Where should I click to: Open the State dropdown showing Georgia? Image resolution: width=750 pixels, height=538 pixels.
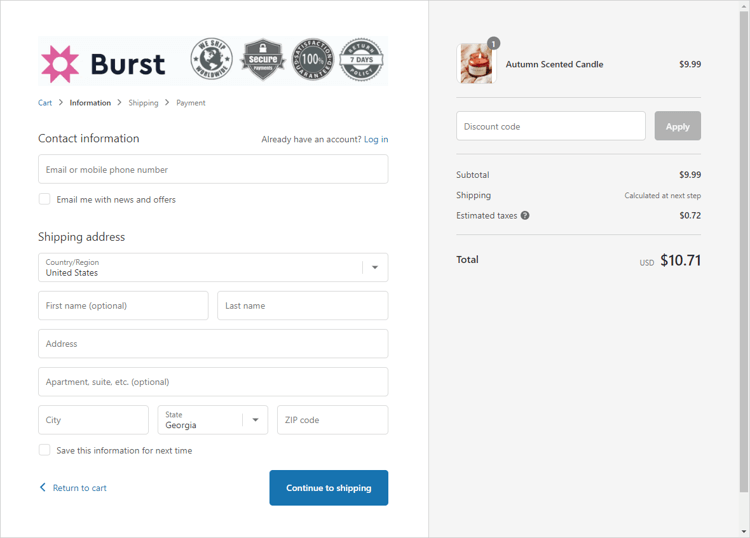coord(213,420)
